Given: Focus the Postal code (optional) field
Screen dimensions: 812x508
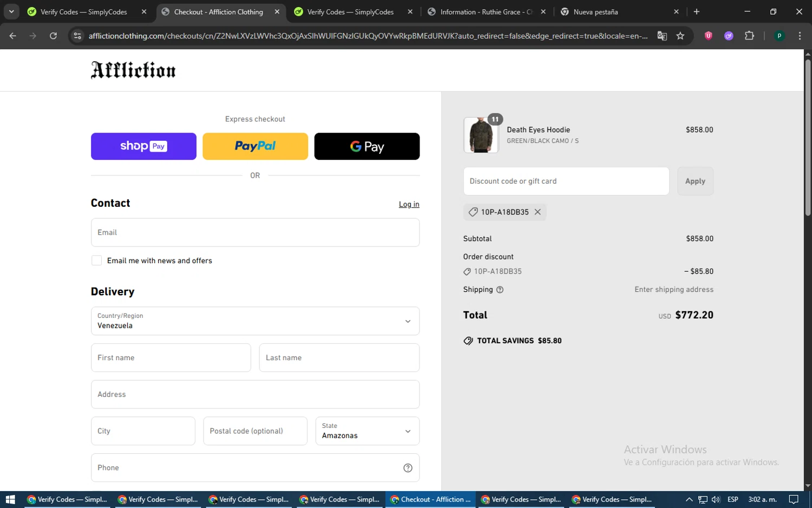Looking at the screenshot, I should point(256,431).
